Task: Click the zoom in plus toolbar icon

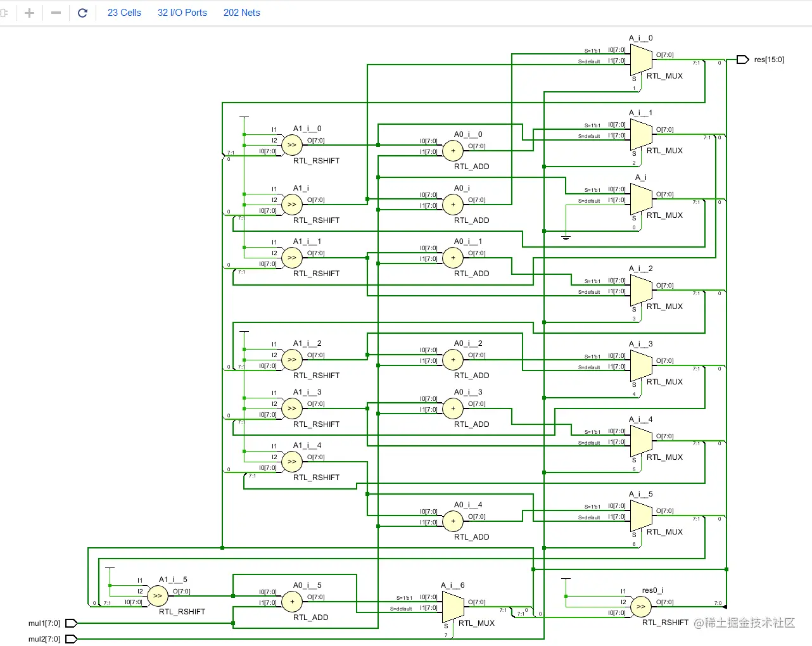Action: (29, 13)
